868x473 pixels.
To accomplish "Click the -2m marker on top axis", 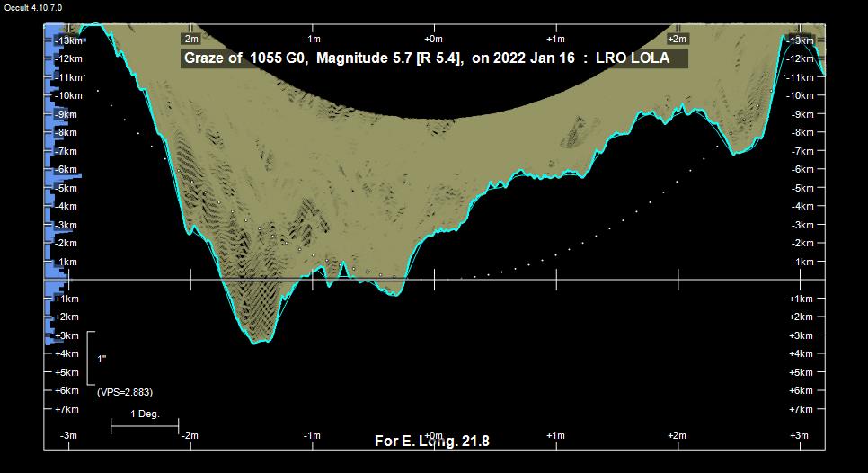I will click(x=190, y=39).
